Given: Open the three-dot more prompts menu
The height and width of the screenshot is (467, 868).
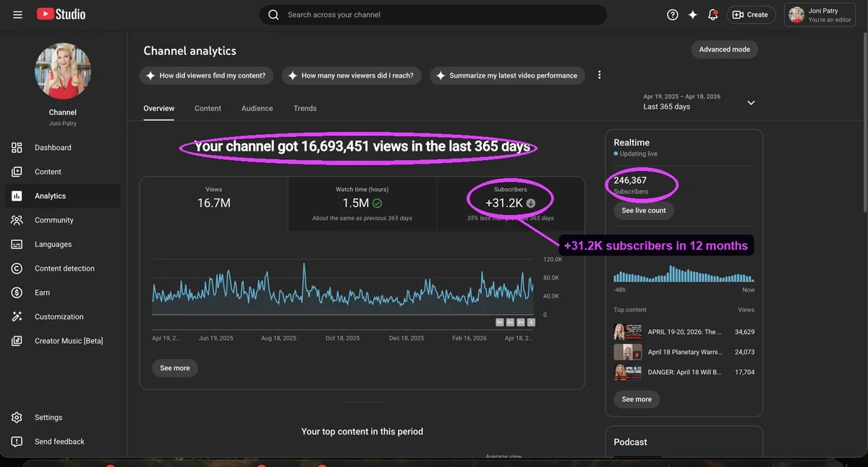Looking at the screenshot, I should (x=599, y=75).
